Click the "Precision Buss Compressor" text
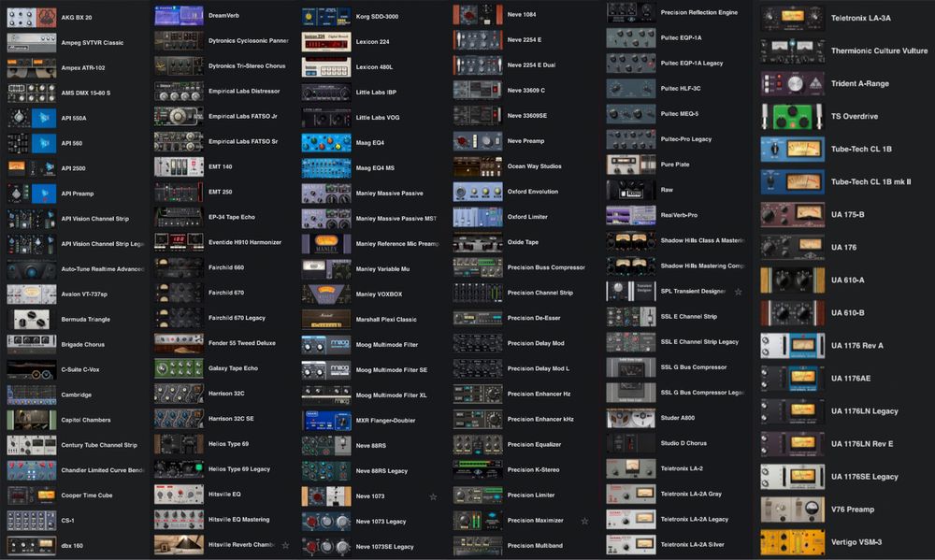The image size is (935, 560). point(546,267)
